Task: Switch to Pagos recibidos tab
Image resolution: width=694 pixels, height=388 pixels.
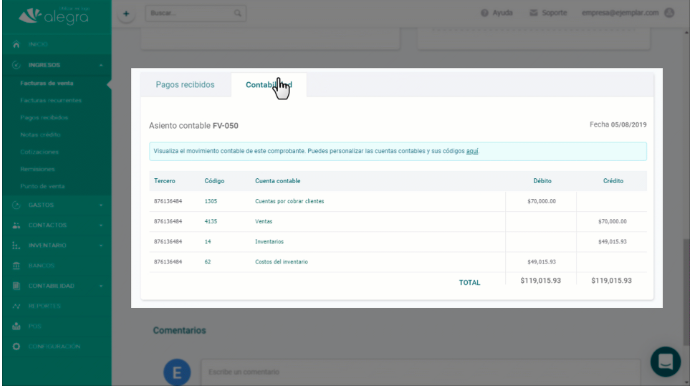Action: (185, 85)
